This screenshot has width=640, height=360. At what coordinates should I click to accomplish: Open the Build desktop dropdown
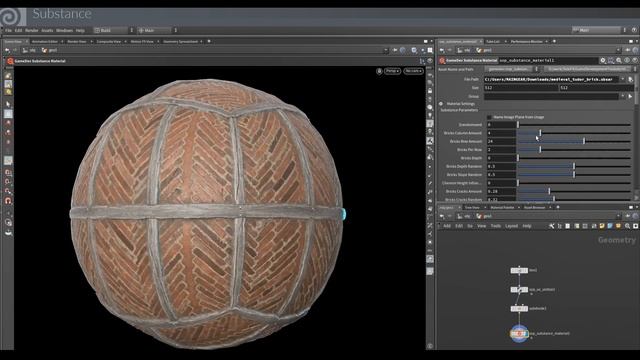click(111, 30)
